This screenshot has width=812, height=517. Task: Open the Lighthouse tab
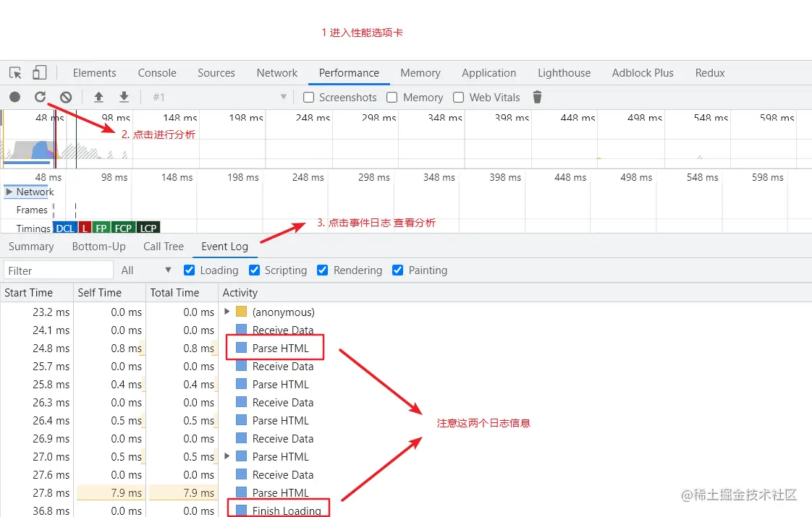coord(564,73)
